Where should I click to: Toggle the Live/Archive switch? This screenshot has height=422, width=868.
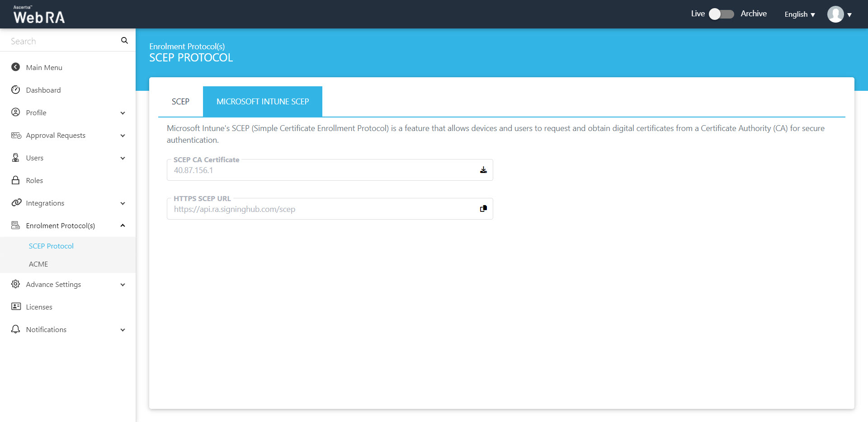pyautogui.click(x=721, y=14)
